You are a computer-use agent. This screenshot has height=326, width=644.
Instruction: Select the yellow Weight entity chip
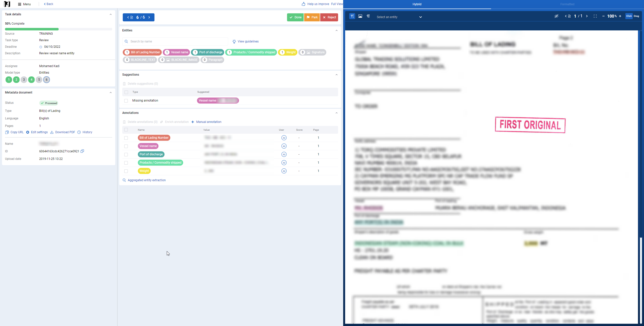(x=288, y=52)
